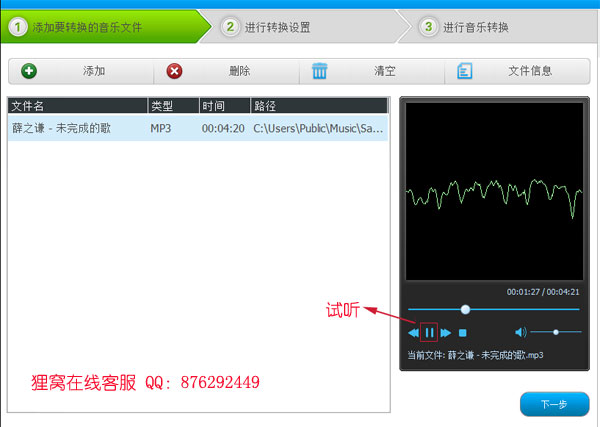
Task: Select step 3 进行音乐转换 tab
Action: click(x=497, y=27)
